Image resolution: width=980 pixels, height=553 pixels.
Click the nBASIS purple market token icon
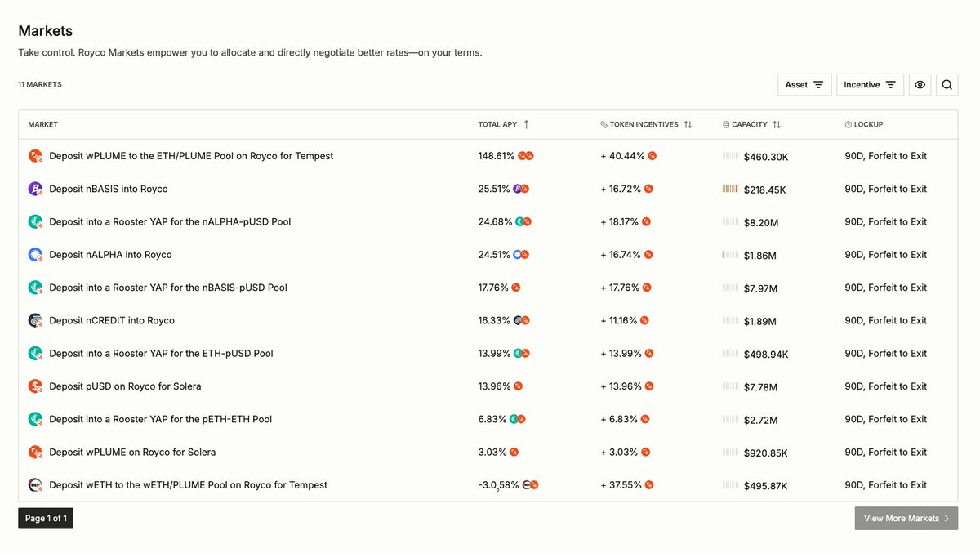tap(35, 189)
